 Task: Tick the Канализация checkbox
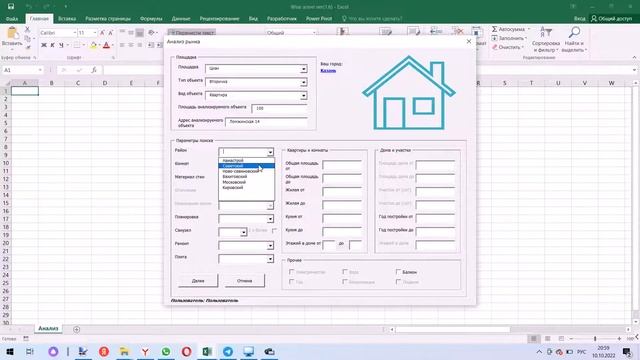point(345,282)
